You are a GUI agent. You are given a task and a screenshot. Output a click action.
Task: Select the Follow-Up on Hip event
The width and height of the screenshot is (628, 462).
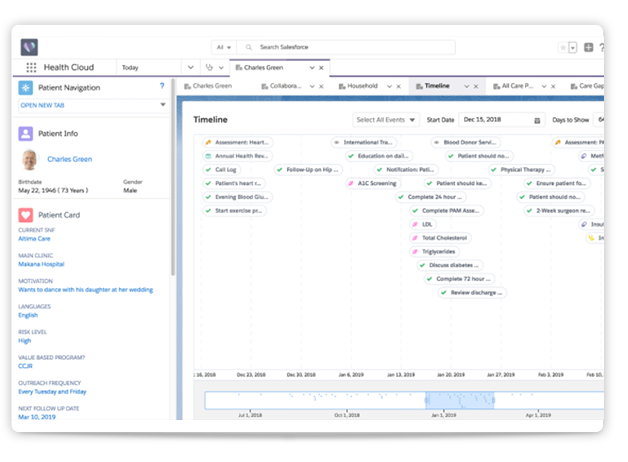(x=308, y=169)
